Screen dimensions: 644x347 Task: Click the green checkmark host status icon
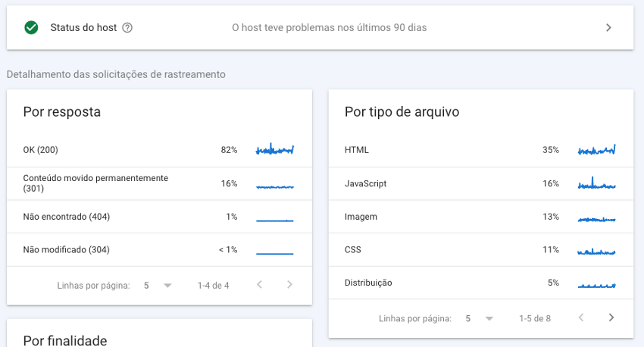click(x=31, y=27)
